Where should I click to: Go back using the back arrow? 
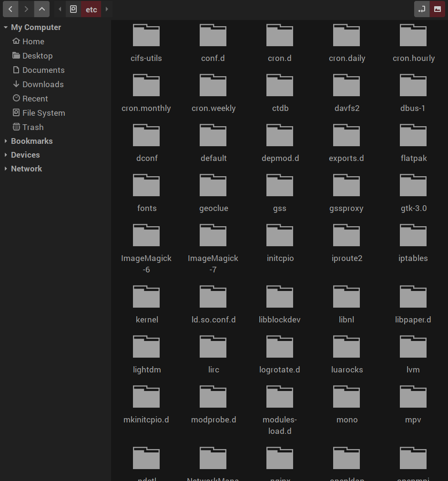pos(10,9)
